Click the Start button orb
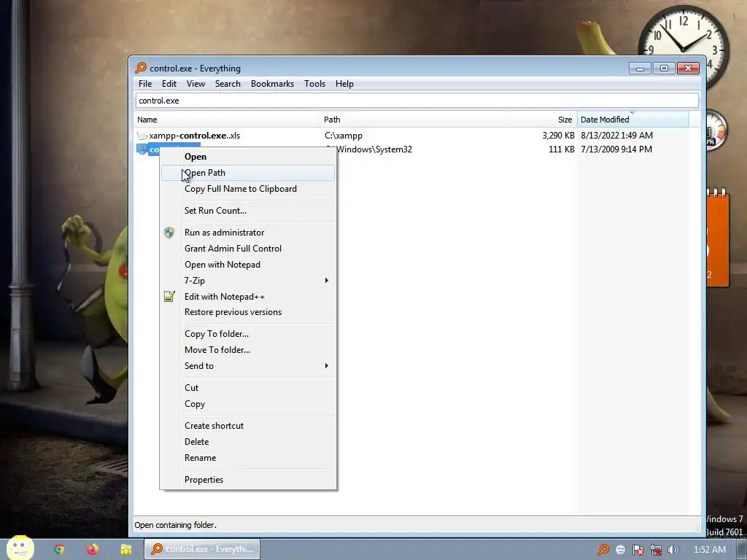This screenshot has height=560, width=747. pos(20,548)
